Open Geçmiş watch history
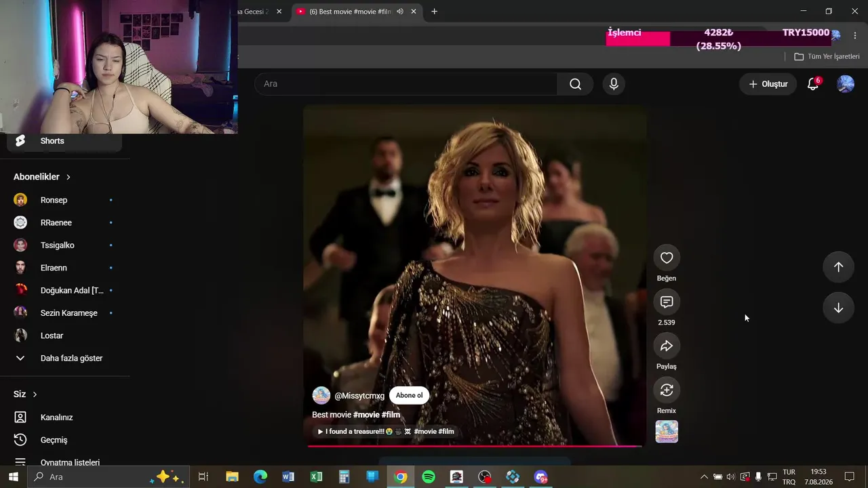This screenshot has width=868, height=488. tap(64, 440)
